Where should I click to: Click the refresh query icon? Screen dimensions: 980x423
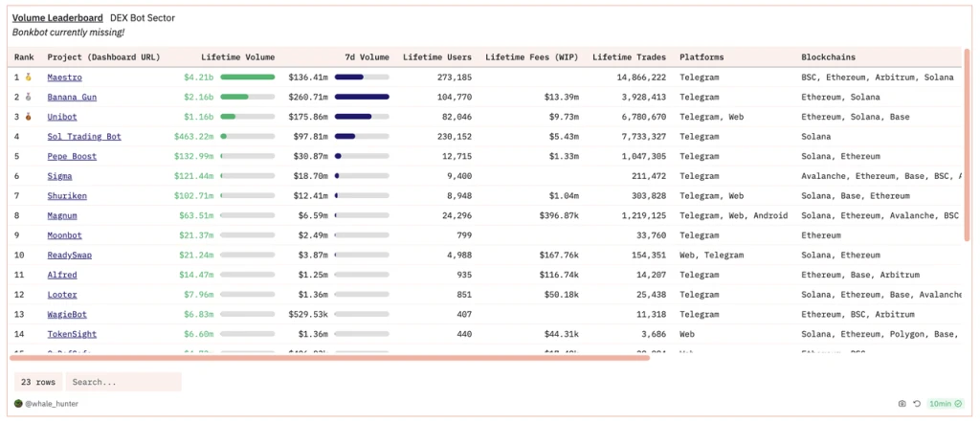click(x=917, y=404)
